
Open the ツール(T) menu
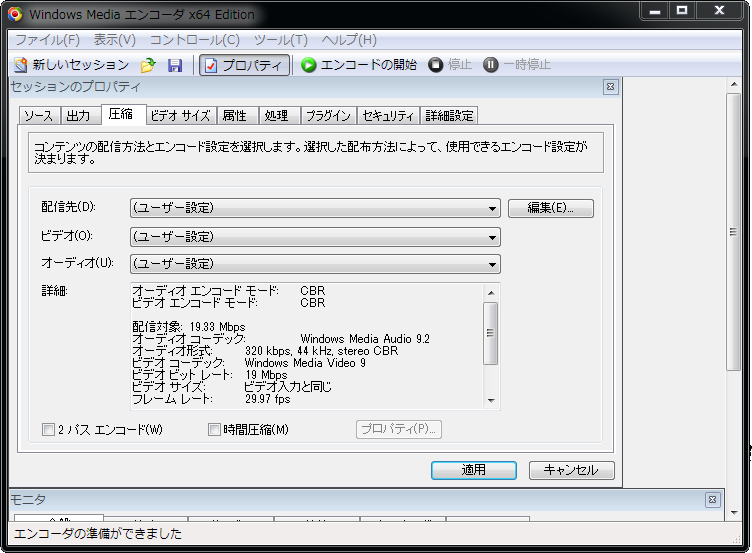280,40
